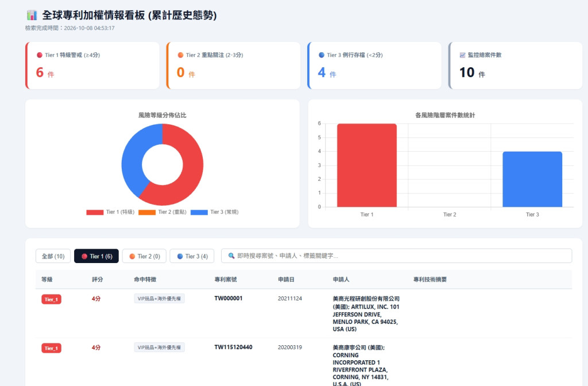Focus the 即時搜尋案號 search field
The image size is (588, 386).
[396, 256]
